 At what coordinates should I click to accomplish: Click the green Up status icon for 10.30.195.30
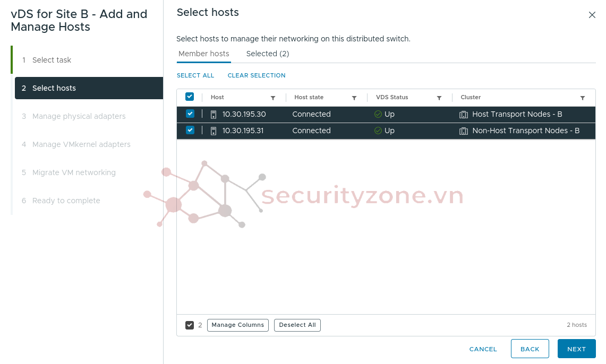pyautogui.click(x=378, y=115)
